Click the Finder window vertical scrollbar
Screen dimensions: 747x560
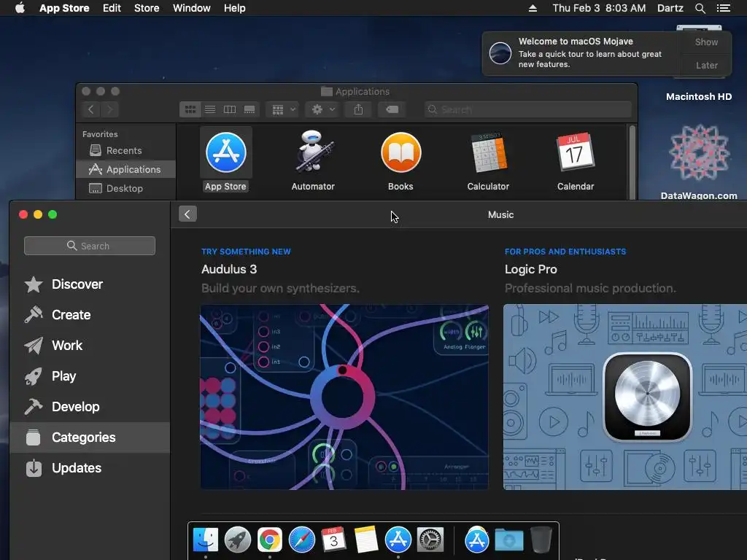tap(632, 162)
